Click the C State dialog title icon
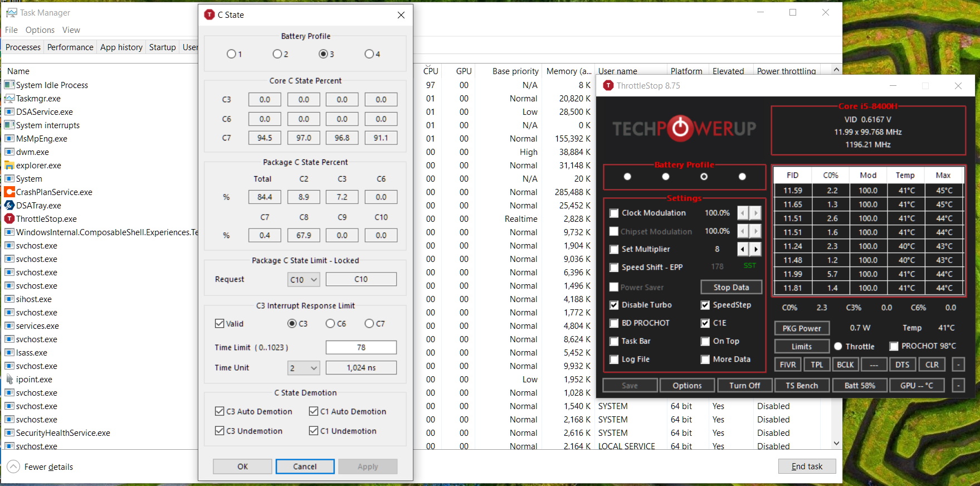Screen dimensions: 980x486 209,15
